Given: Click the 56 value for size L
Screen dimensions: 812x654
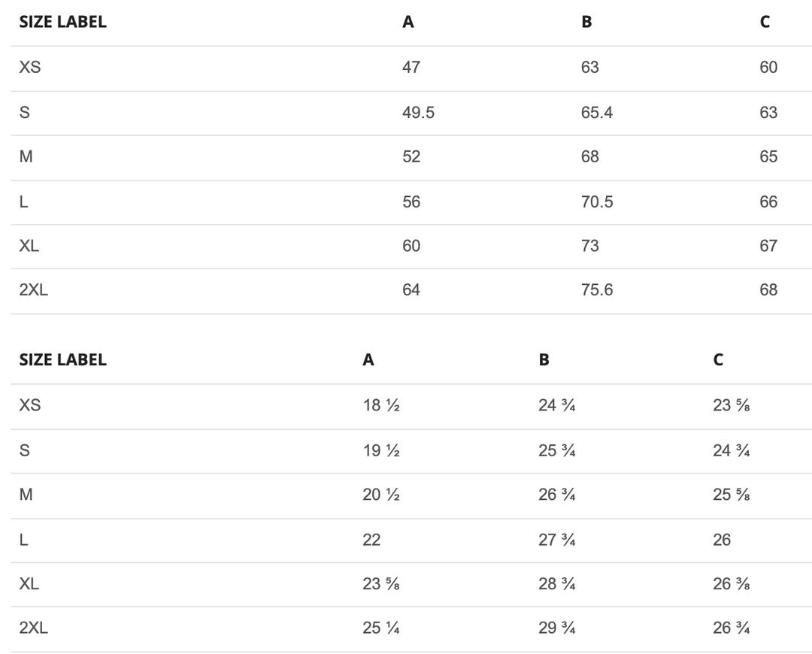Looking at the screenshot, I should 411,201.
